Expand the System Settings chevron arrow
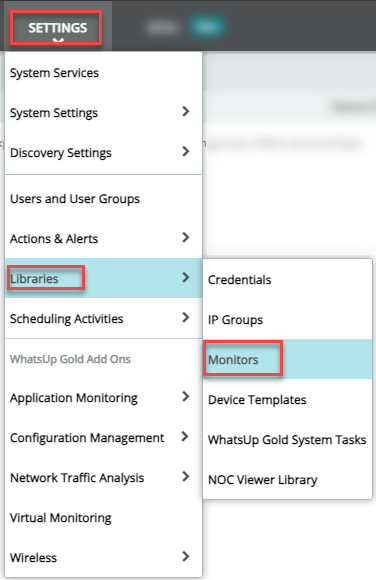 point(186,111)
